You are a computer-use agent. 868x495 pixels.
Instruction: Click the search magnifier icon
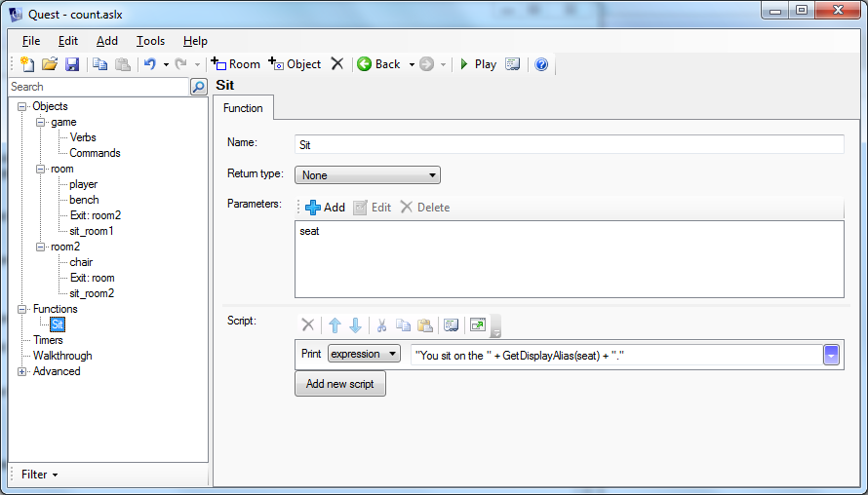click(x=198, y=87)
